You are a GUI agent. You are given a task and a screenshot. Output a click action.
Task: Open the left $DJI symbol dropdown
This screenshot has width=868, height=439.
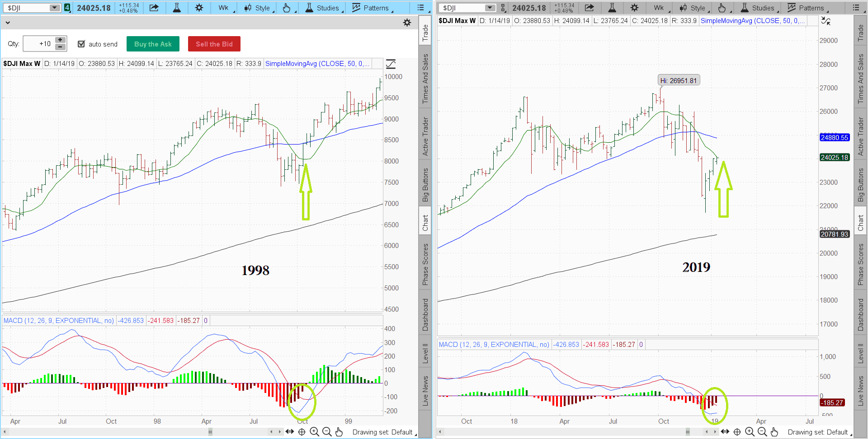pos(54,8)
